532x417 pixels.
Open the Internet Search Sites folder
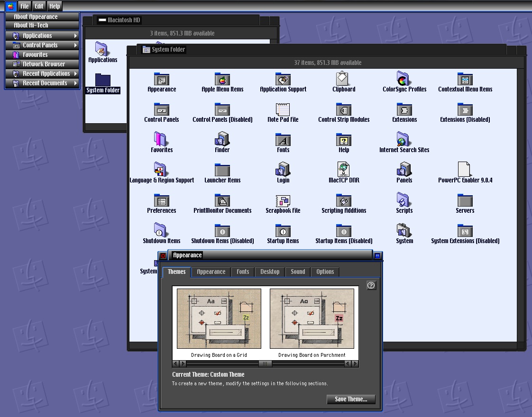click(x=404, y=139)
